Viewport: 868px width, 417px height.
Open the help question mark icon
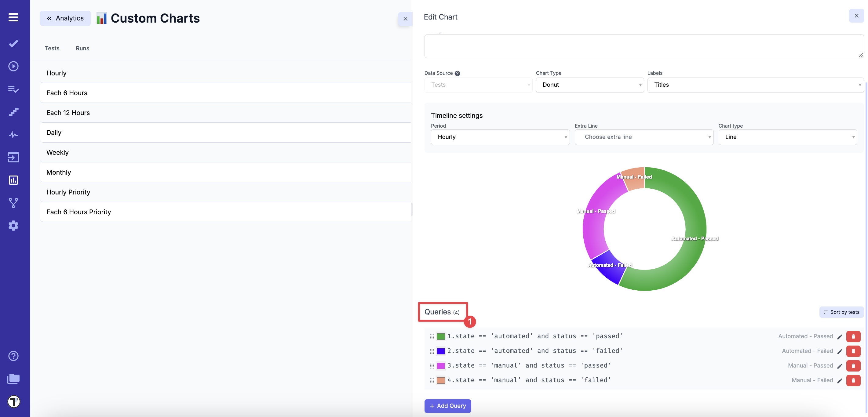click(13, 356)
